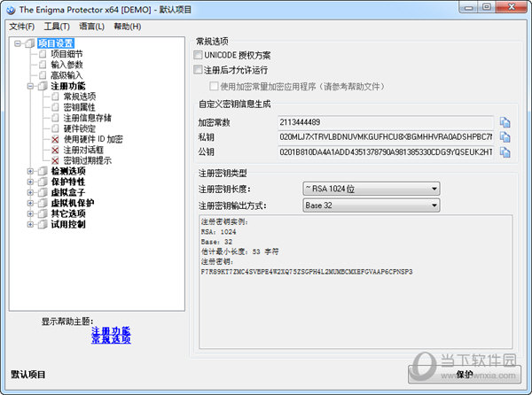The width and height of the screenshot is (532, 395).
Task: Maximize the Enigma Protector window
Action: 486,7
